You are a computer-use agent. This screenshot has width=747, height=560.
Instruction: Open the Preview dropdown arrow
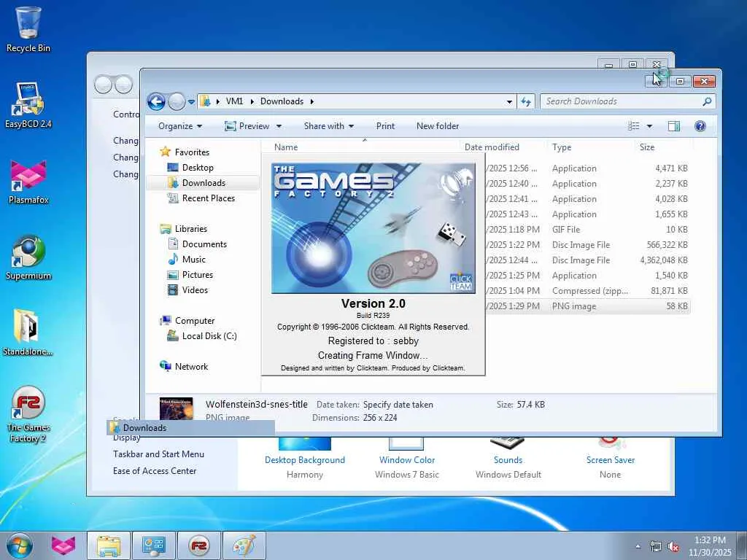click(x=279, y=126)
